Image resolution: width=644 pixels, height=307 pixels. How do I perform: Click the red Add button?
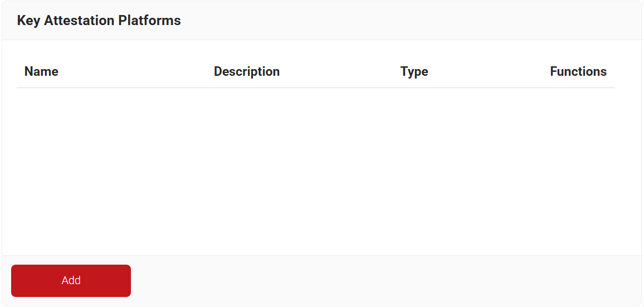point(71,281)
